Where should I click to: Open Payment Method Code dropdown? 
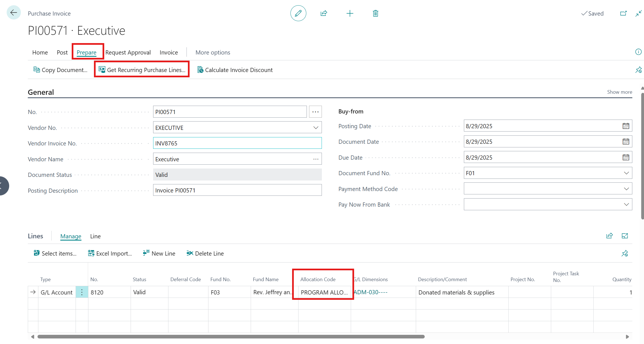point(626,189)
